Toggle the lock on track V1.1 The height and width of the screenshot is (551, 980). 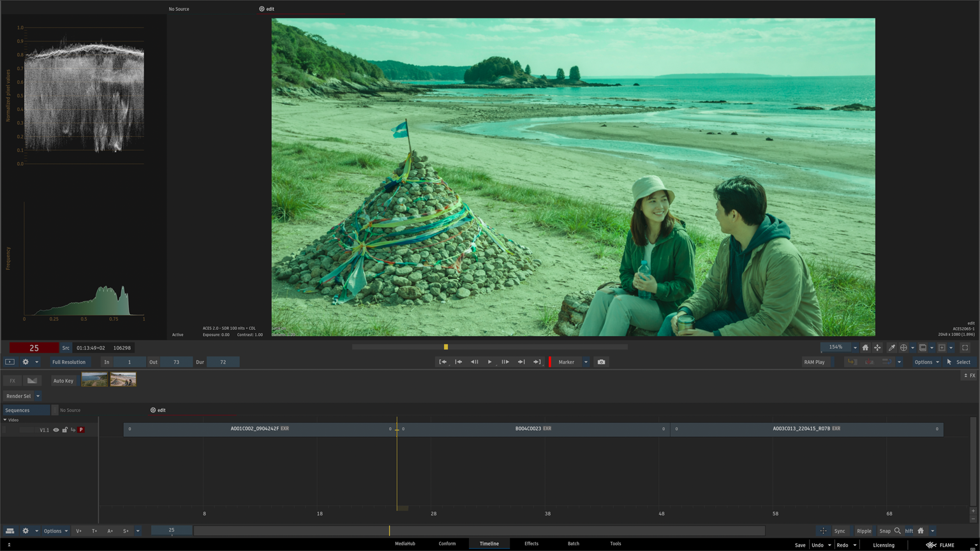click(64, 430)
